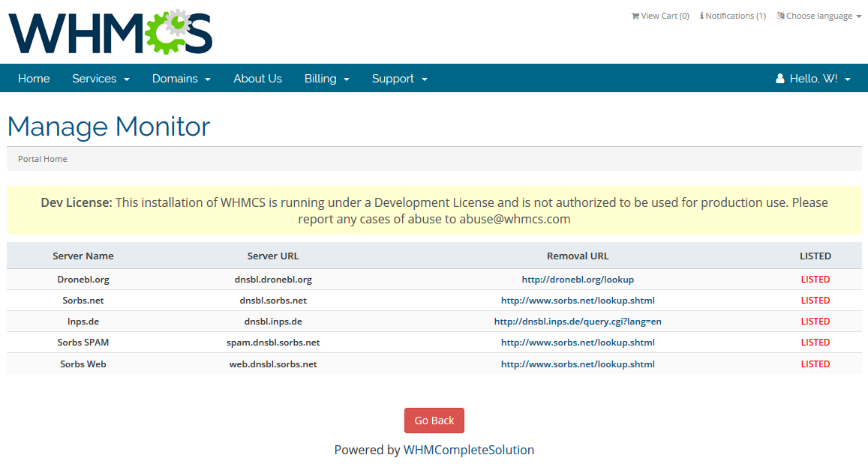Screen dimensions: 868x464
Task: Click the spam.dnsbl.sorbs.net server URL
Action: tap(273, 343)
